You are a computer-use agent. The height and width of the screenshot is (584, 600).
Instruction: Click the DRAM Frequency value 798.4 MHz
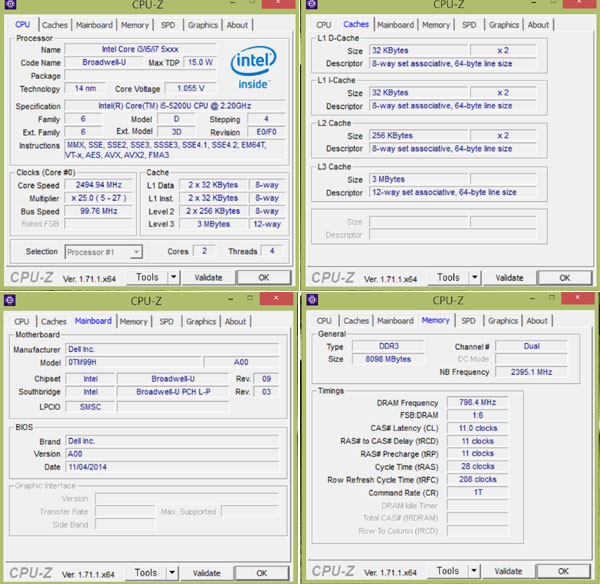[x=478, y=402]
